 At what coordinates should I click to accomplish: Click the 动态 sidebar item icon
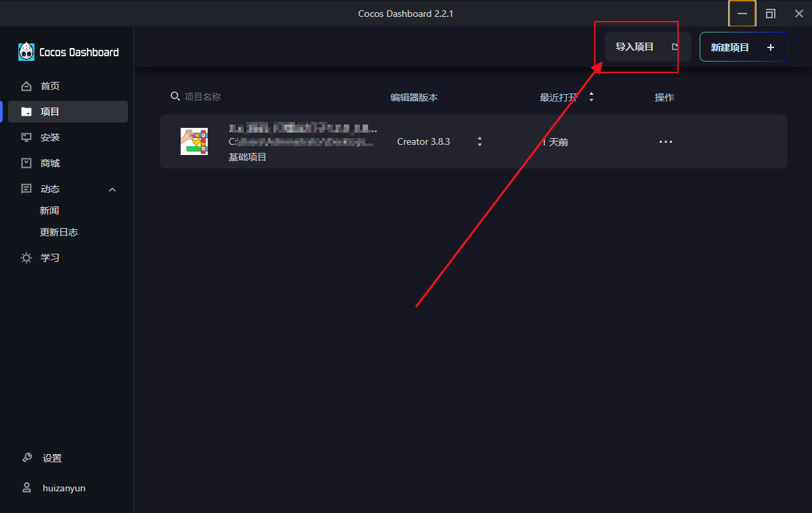tap(26, 189)
